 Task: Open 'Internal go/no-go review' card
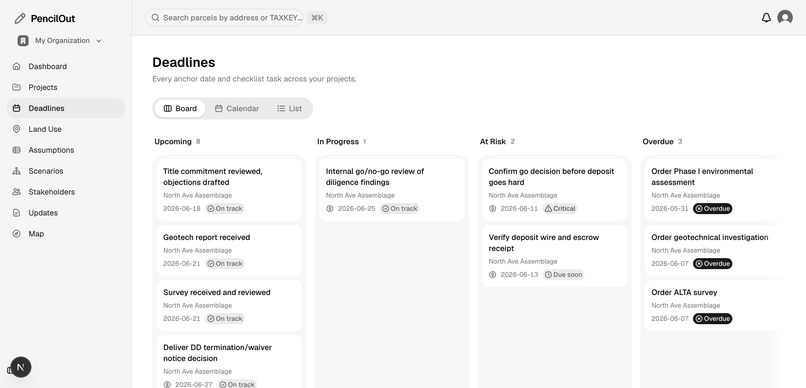(x=392, y=190)
